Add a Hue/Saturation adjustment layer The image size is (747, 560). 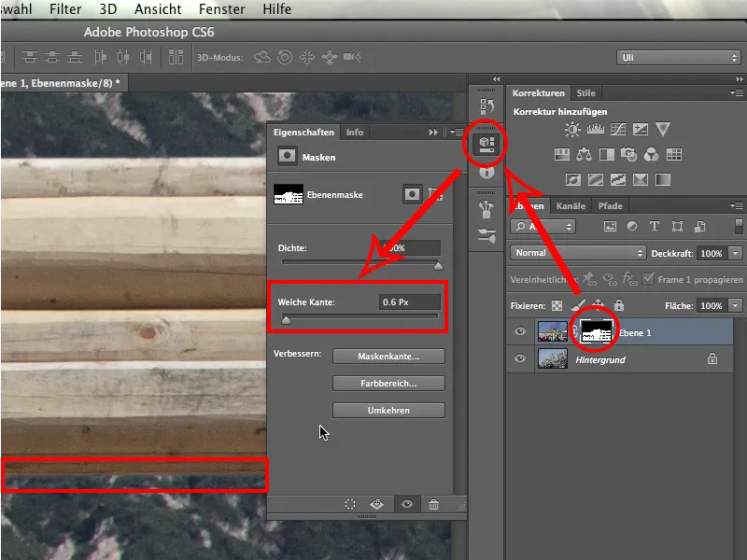click(x=562, y=154)
